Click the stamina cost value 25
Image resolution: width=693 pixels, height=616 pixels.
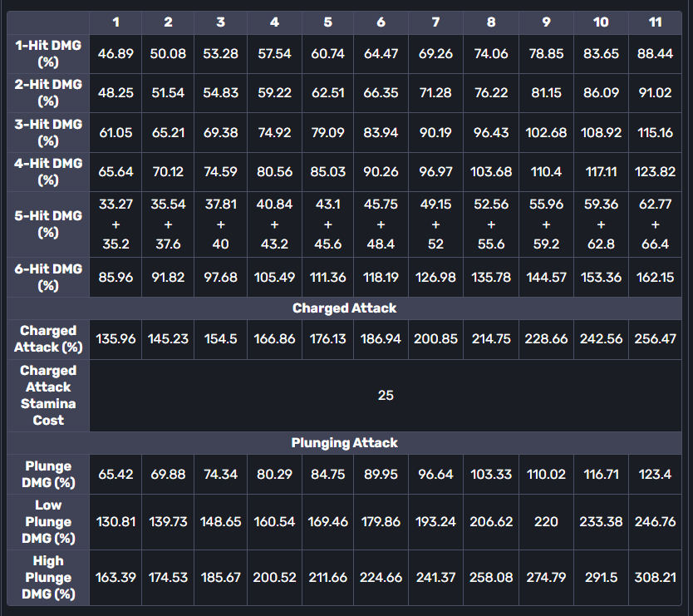pos(386,396)
